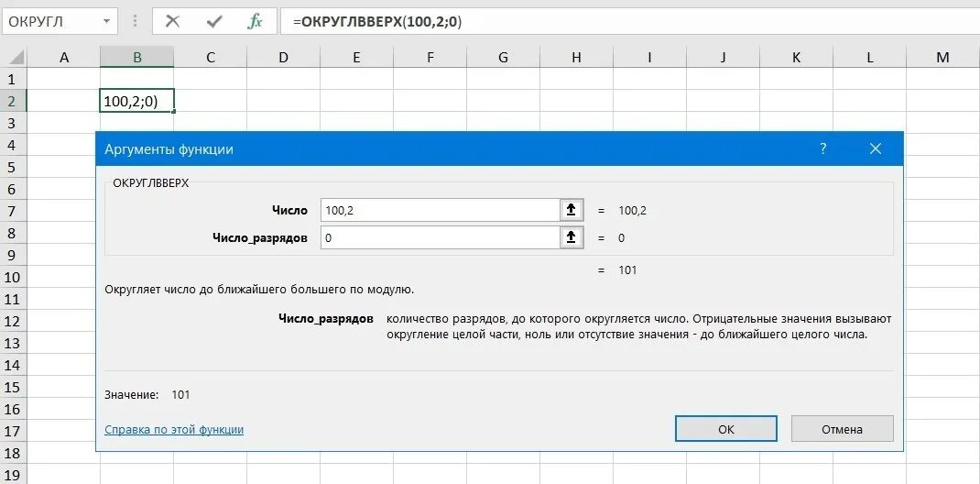980x484 pixels.
Task: Select row 10 header
Action: pos(13,277)
